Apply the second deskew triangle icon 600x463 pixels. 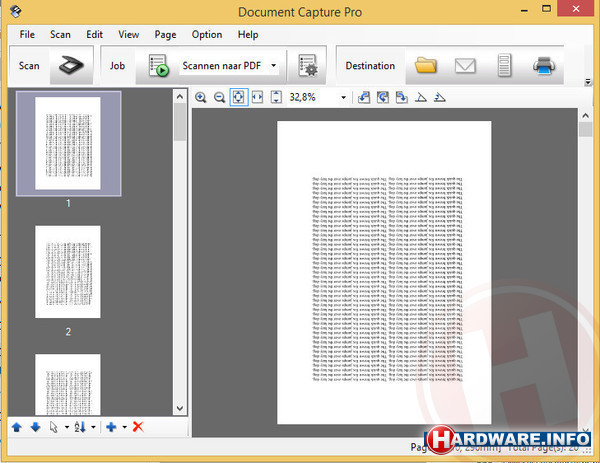tap(440, 98)
